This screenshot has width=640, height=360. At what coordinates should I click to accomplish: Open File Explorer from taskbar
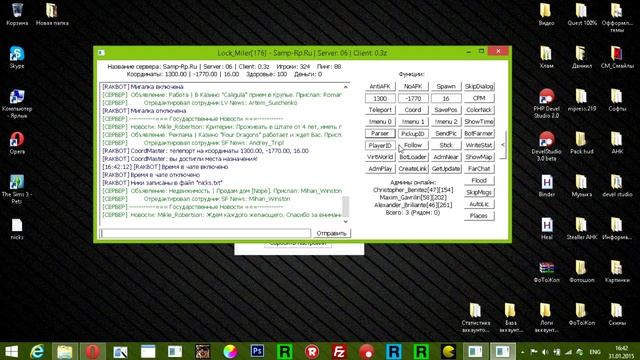(64, 351)
